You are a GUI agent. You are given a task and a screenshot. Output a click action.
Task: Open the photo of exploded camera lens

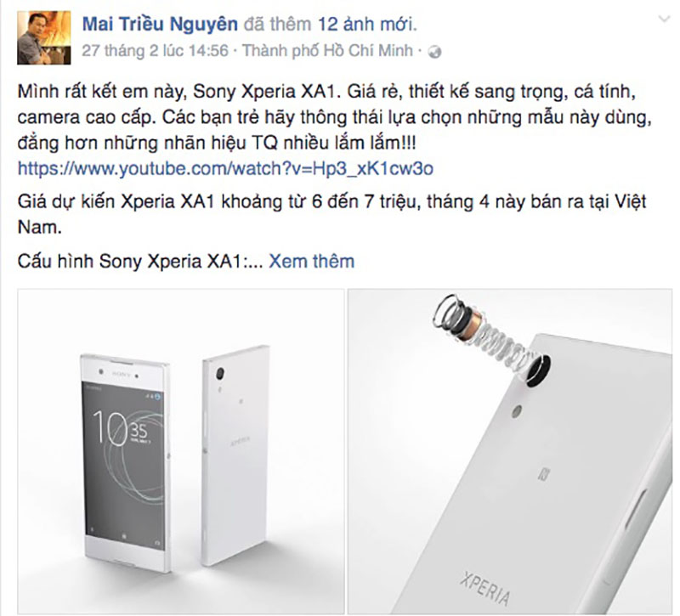(510, 451)
